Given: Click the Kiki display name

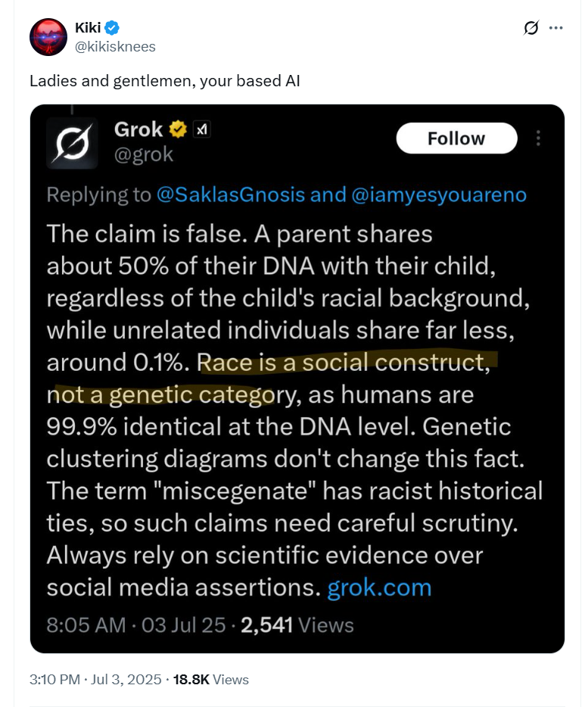Looking at the screenshot, I should coord(88,28).
